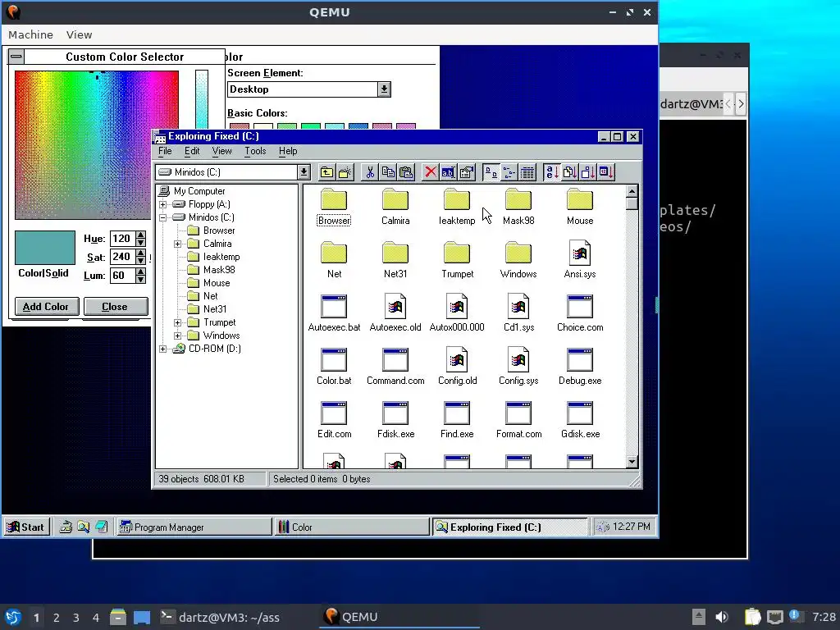Select the Calmira folder icon in file pane
Screen dimensions: 840x630
[395, 200]
